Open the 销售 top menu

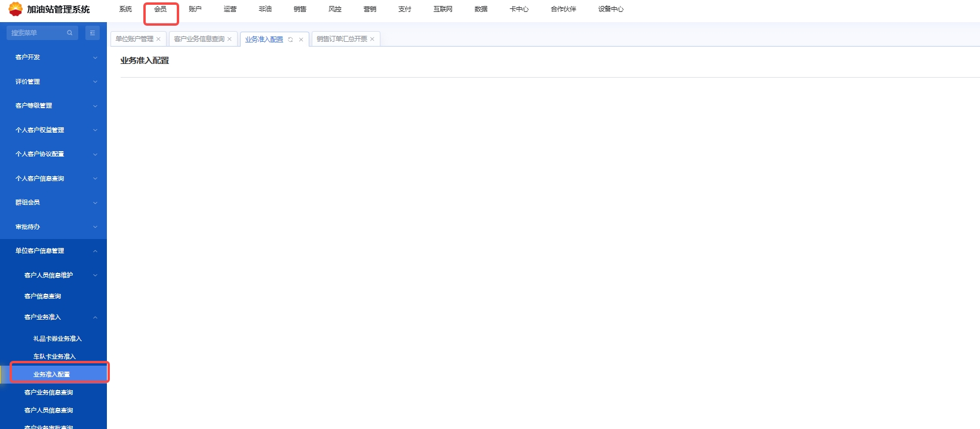300,10
